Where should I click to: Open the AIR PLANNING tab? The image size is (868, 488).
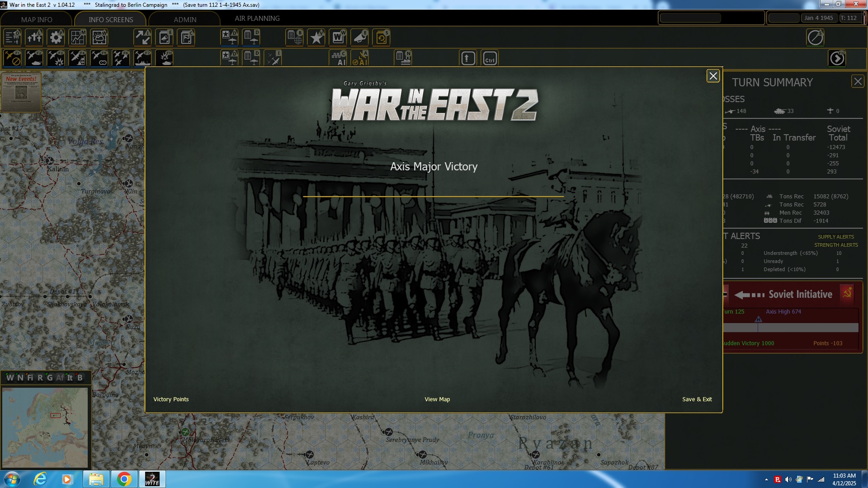257,19
